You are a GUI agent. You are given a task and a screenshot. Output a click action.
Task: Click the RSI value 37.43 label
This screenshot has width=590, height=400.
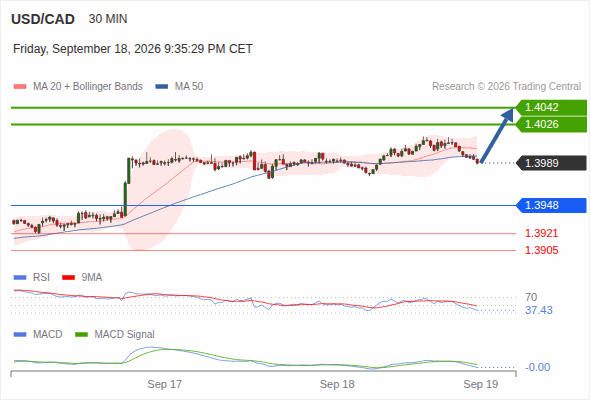click(539, 310)
